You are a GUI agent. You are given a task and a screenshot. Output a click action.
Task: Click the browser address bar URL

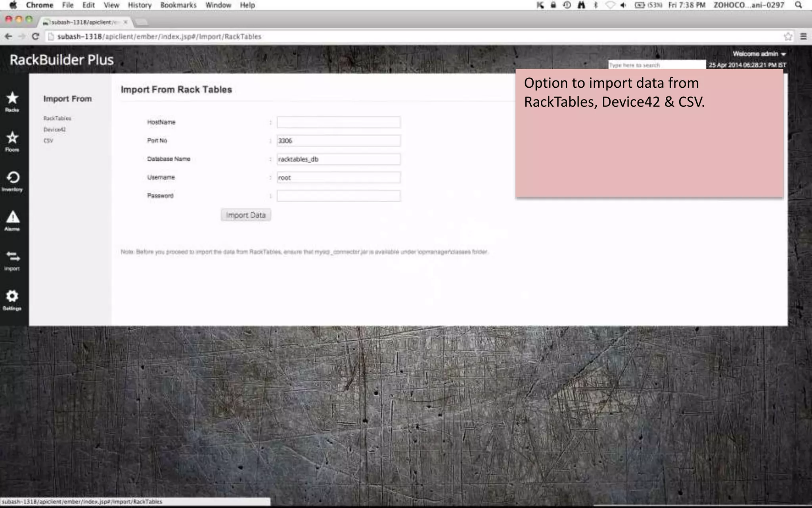159,37
